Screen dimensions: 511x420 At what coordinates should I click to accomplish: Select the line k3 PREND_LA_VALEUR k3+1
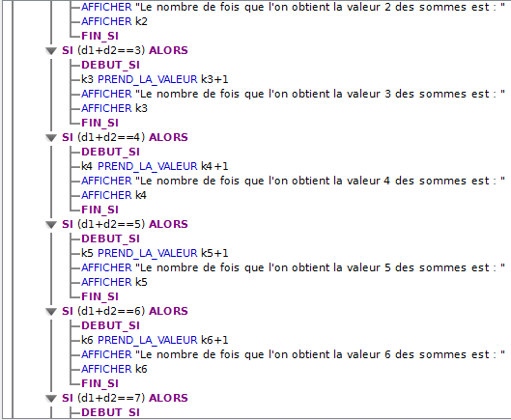155,79
